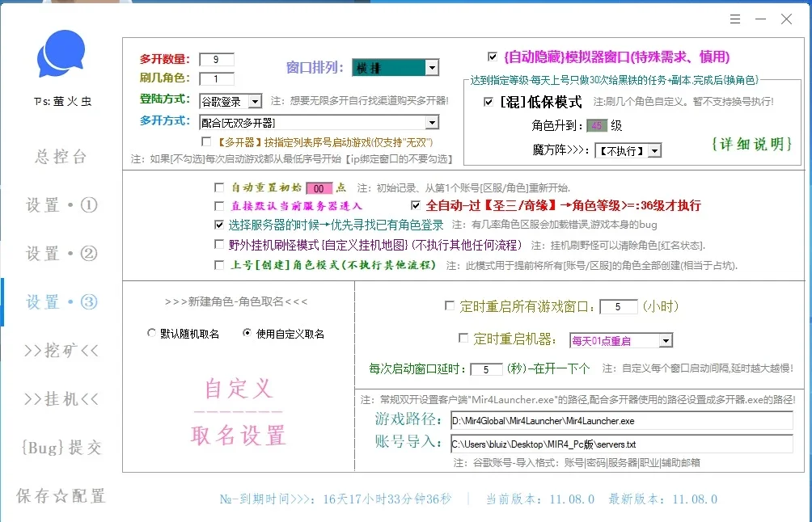Image resolution: width=812 pixels, height=522 pixels.
Task: Select the 设置 • ③ tab
Action: pos(61,302)
